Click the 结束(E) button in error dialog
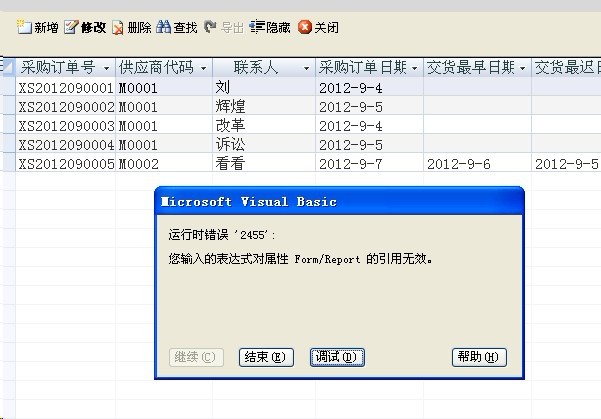Viewport: 601px width, 419px height. point(266,357)
